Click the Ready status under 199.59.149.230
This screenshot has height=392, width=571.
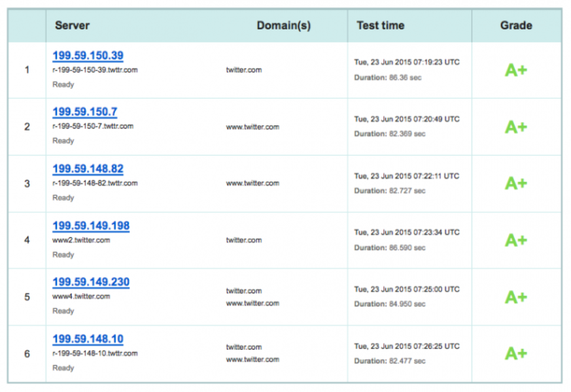[63, 311]
